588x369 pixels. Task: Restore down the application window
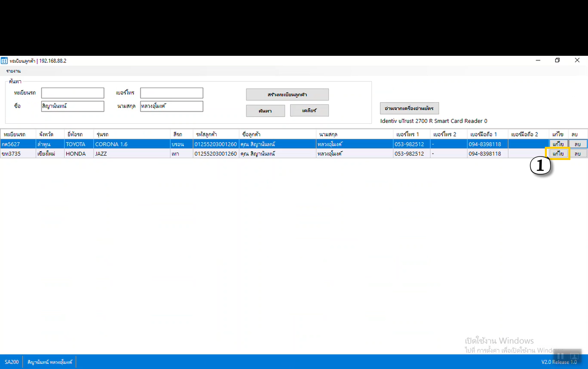[x=557, y=60]
